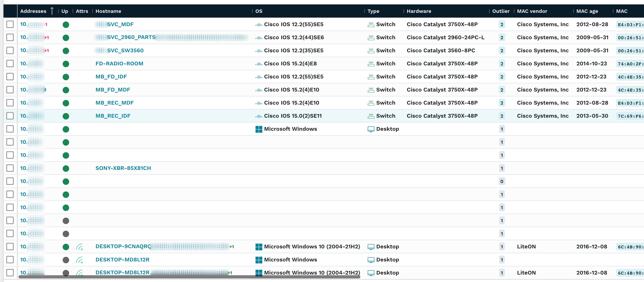Click green up status dot for MB_REC_IDF
This screenshot has width=644, height=282.
(66, 116)
